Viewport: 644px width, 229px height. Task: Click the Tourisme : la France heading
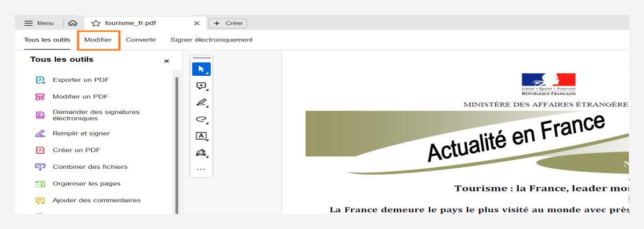[541, 189]
